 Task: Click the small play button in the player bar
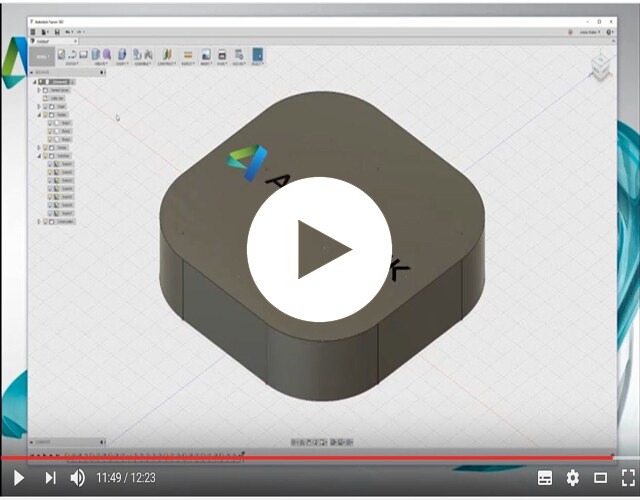point(18,478)
